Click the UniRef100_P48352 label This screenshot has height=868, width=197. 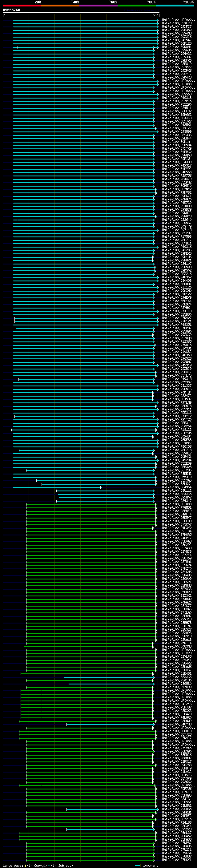(x=177, y=277)
